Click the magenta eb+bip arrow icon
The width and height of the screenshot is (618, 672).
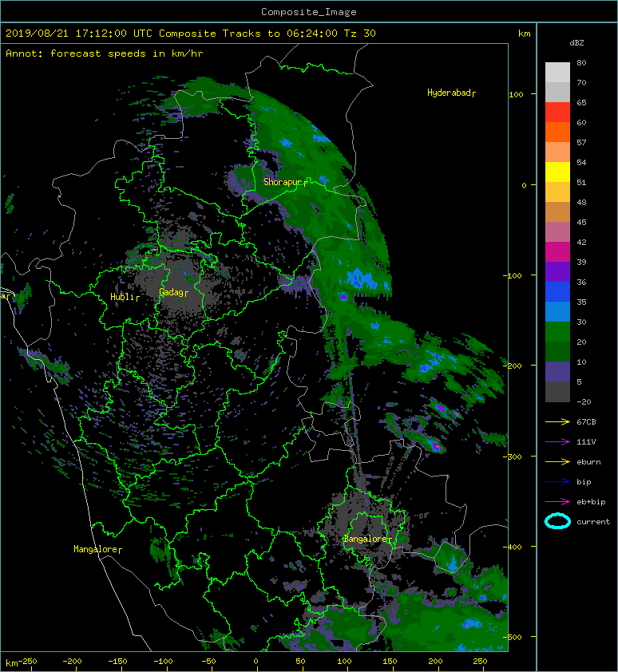(557, 501)
